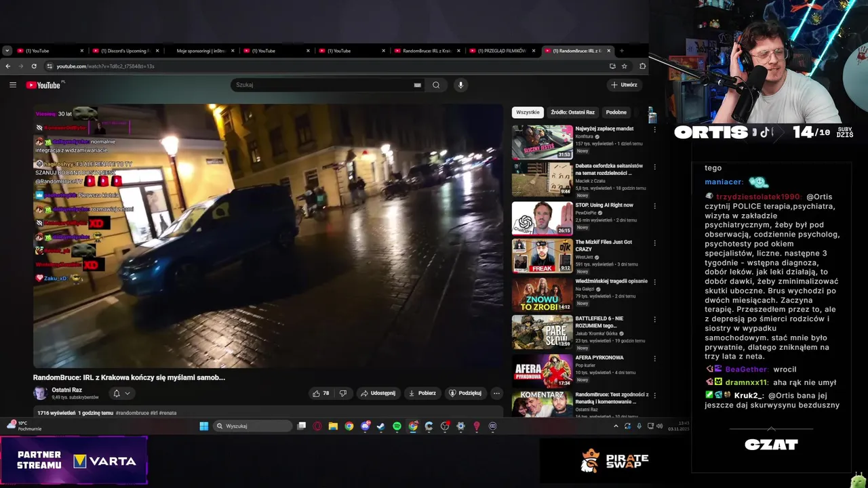
Task: Click the Wyszukaj taskbar search box
Action: (x=252, y=426)
